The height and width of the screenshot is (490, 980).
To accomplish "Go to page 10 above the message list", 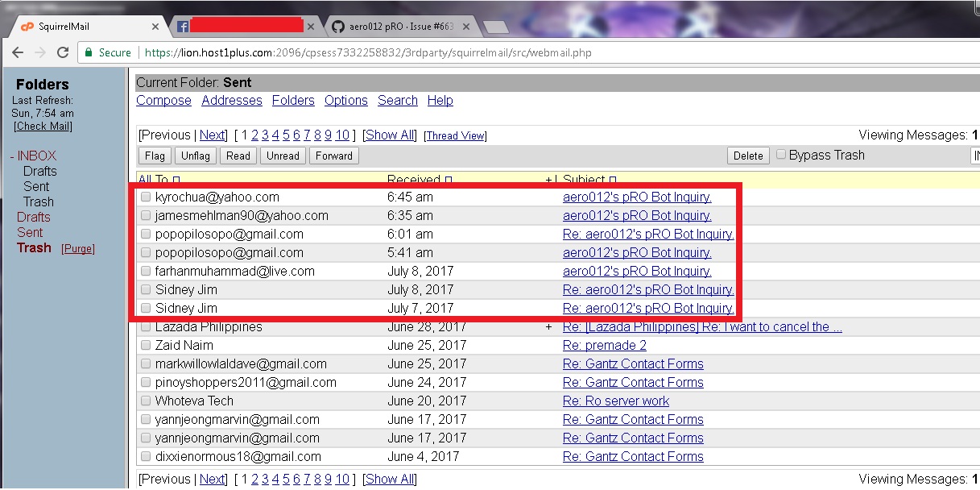I will tap(342, 135).
